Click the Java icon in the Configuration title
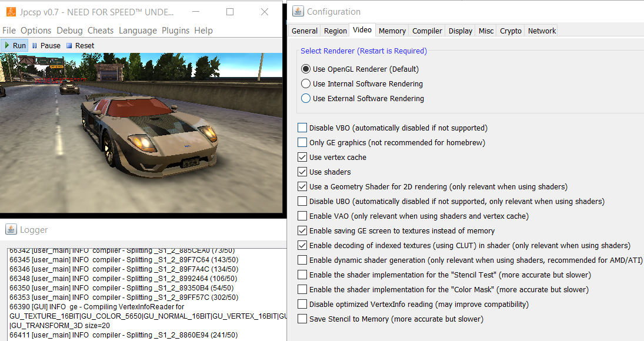The height and width of the screenshot is (341, 644). (x=298, y=12)
